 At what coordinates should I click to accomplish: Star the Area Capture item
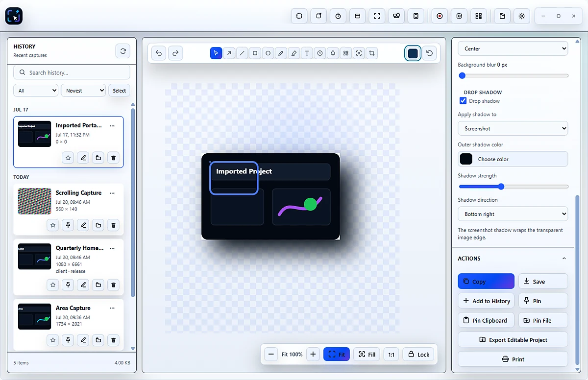pos(53,340)
